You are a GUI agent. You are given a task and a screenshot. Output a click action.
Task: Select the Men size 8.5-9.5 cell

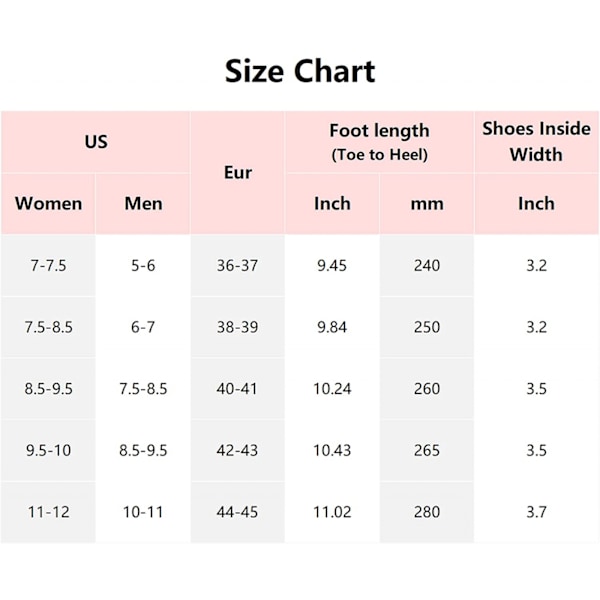point(143,450)
